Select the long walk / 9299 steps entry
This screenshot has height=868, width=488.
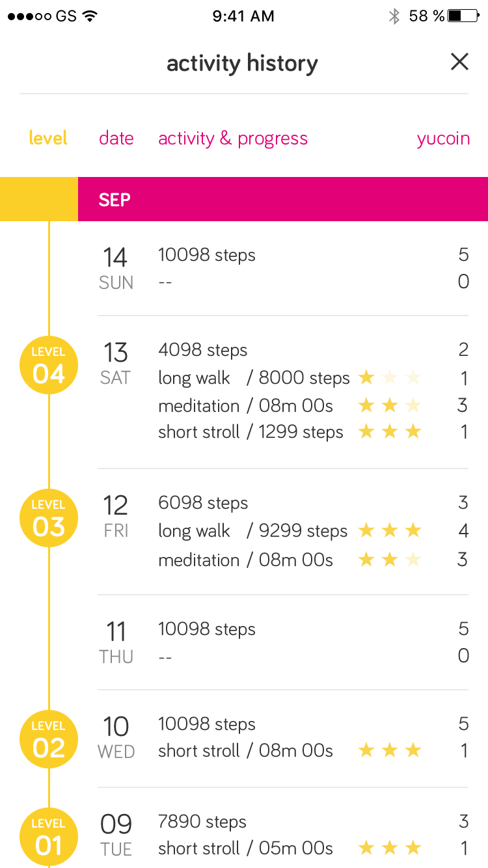(252, 531)
